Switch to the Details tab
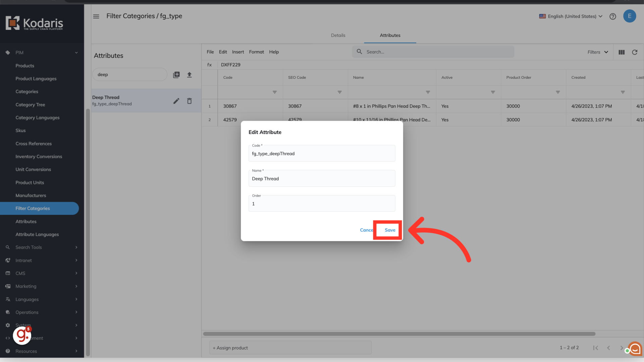This screenshot has height=362, width=644. click(338, 35)
